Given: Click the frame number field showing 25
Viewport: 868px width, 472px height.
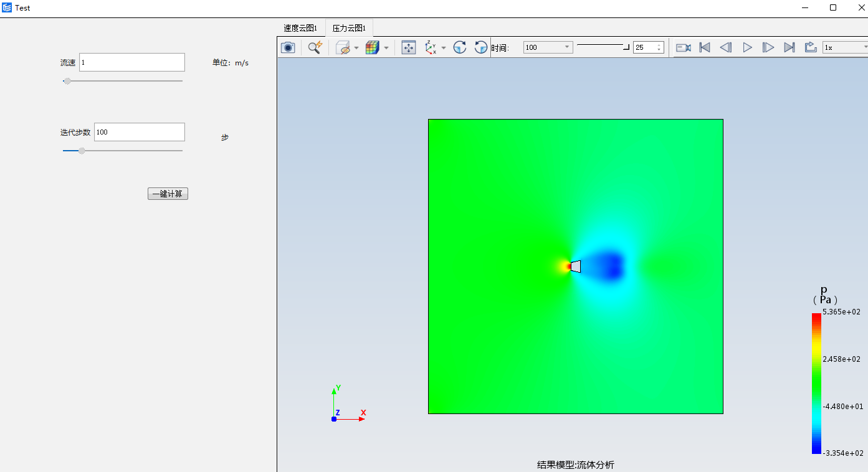Looking at the screenshot, I should click(x=645, y=47).
